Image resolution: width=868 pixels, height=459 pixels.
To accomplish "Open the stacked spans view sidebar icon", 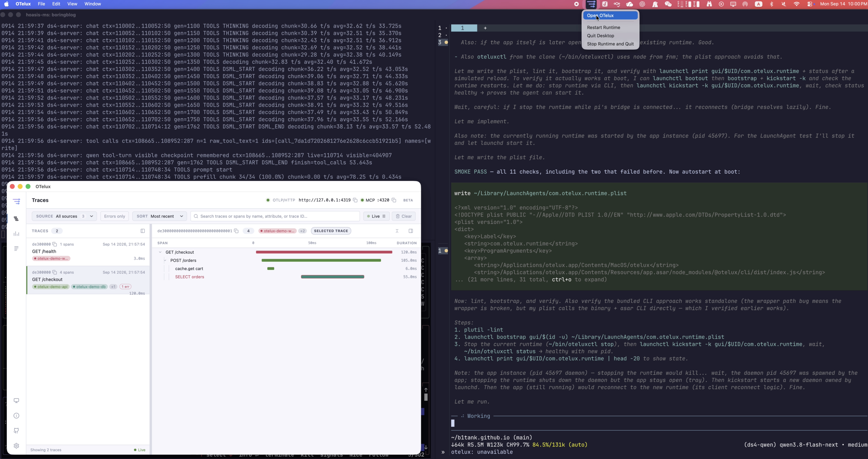I will click(x=16, y=219).
